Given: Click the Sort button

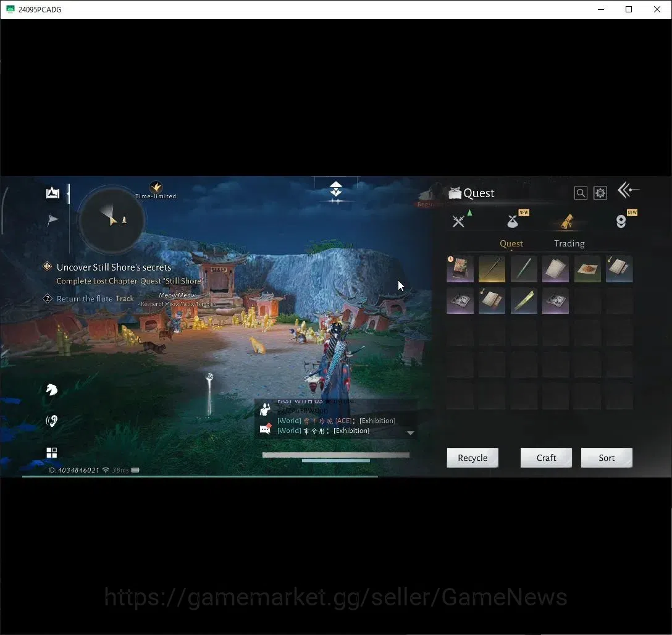Looking at the screenshot, I should pos(607,458).
